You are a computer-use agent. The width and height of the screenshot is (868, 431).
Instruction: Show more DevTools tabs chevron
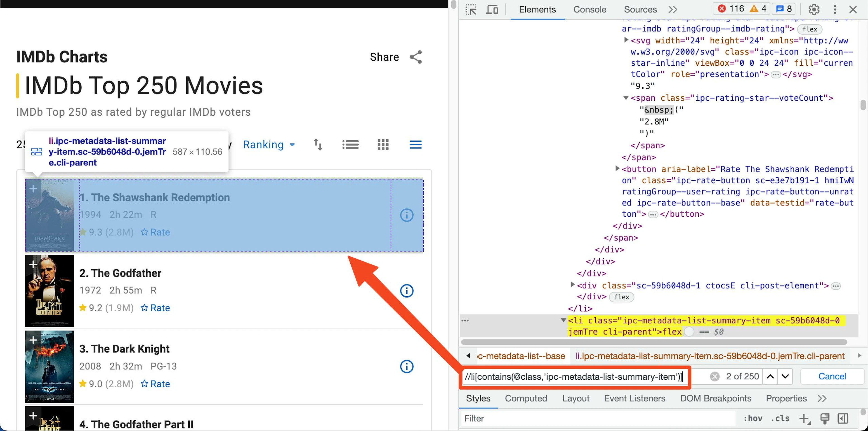tap(673, 10)
